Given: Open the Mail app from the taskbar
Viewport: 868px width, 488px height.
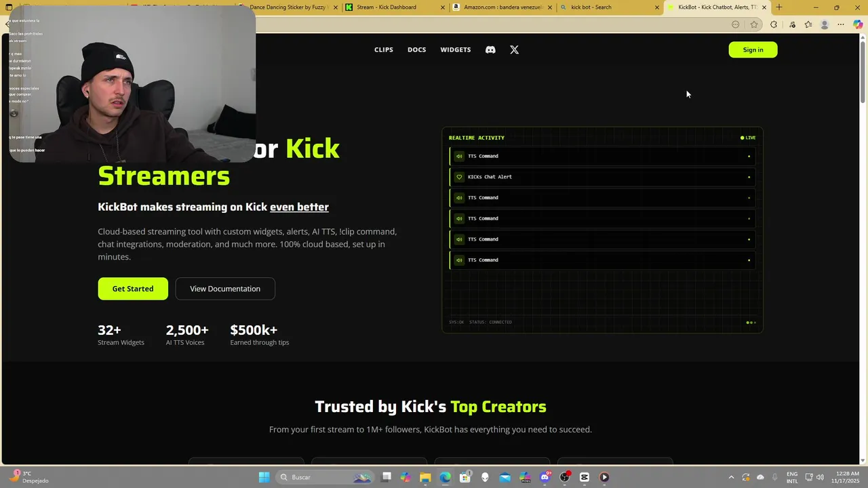Looking at the screenshot, I should coord(505,477).
